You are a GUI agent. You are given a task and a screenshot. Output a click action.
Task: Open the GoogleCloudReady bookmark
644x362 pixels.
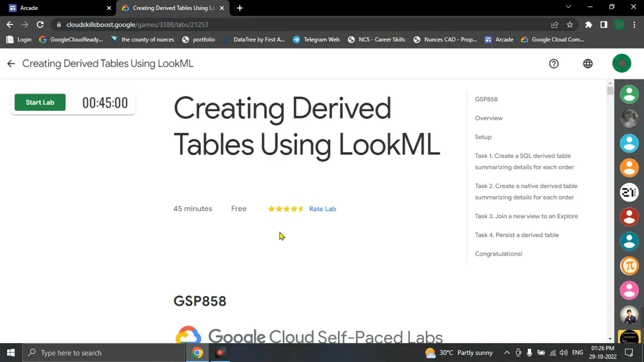(71, 39)
